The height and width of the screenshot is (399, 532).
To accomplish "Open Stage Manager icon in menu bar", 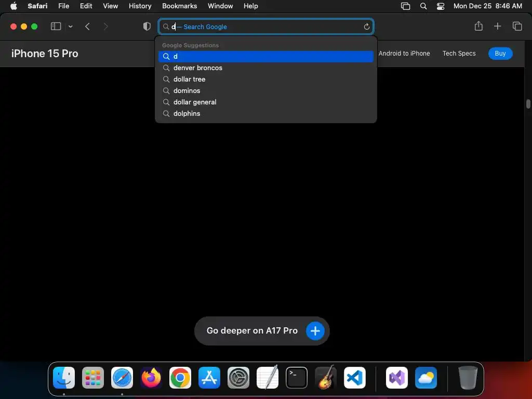I will pyautogui.click(x=405, y=6).
